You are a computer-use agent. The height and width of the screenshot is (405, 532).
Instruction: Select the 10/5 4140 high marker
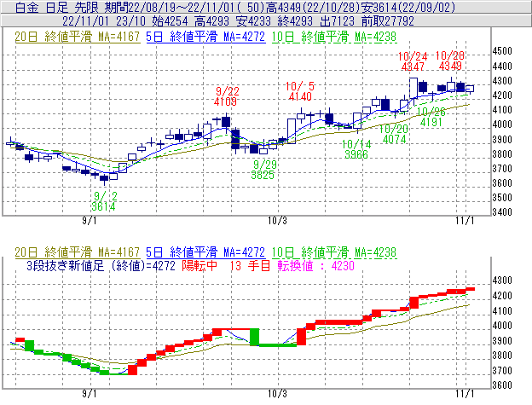click(x=300, y=91)
